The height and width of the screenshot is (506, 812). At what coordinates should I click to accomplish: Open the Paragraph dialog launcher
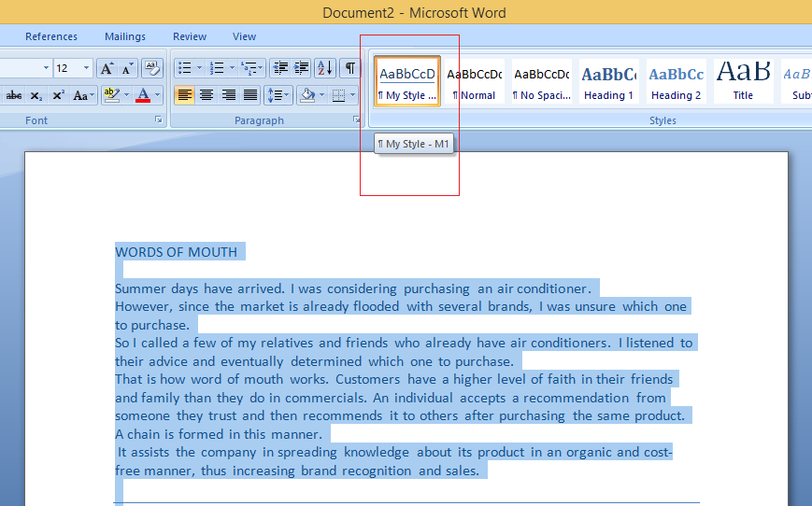pos(356,120)
